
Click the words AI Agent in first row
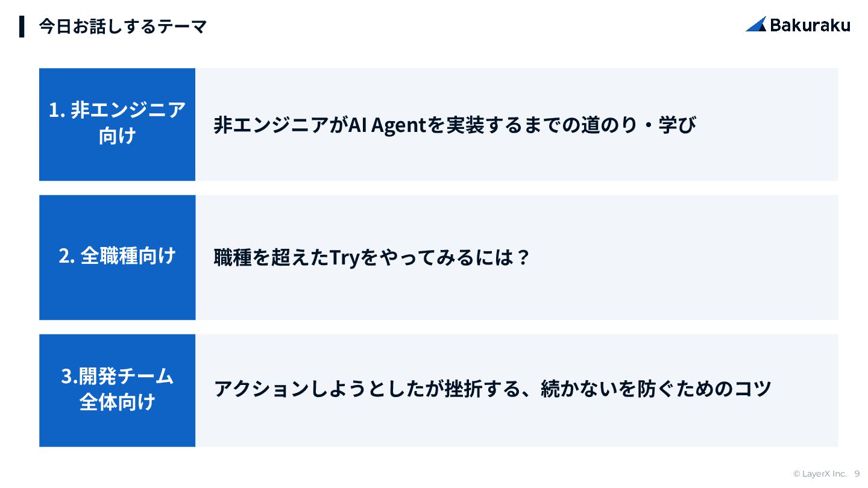coord(388,125)
